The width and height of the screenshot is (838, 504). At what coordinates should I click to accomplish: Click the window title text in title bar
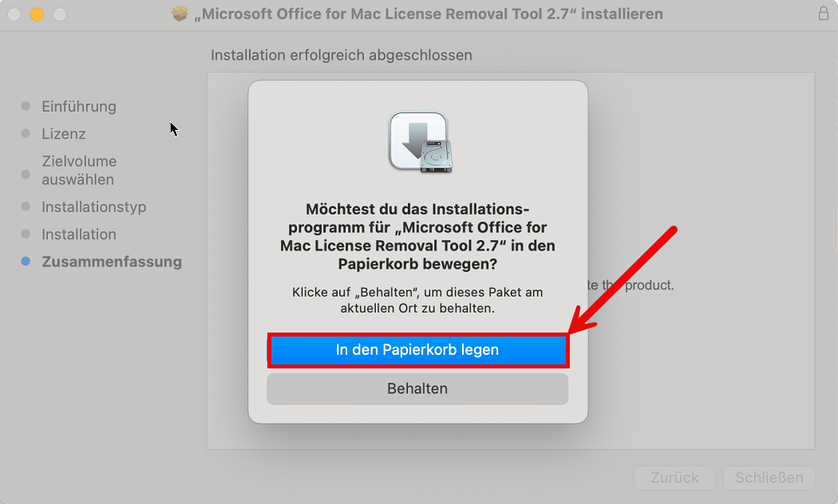pos(429,14)
